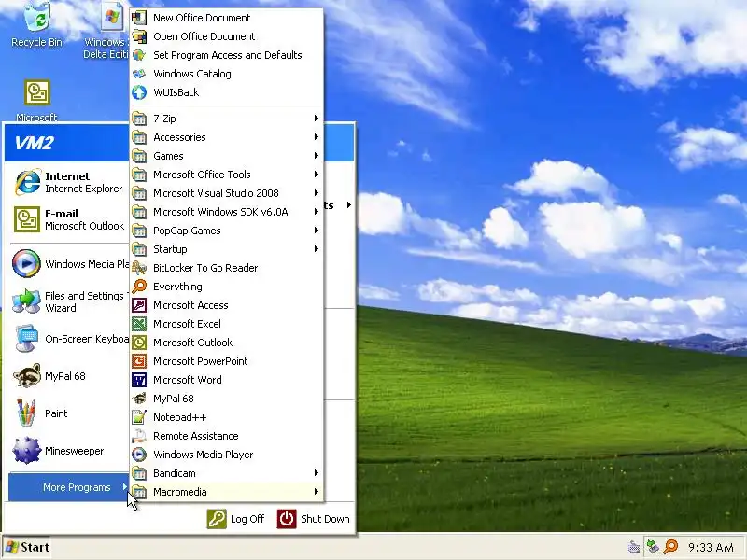The width and height of the screenshot is (747, 560).
Task: Click the Everything magnifier icon in the system tray
Action: pyautogui.click(x=670, y=547)
